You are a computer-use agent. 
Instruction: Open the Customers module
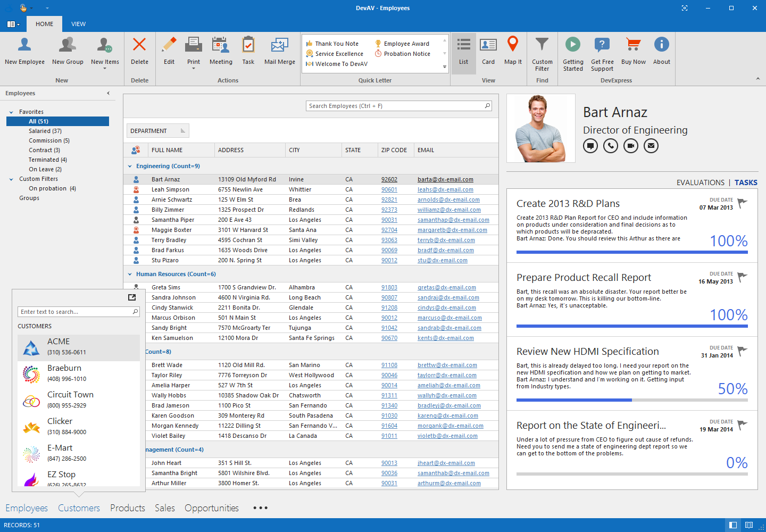pos(78,508)
